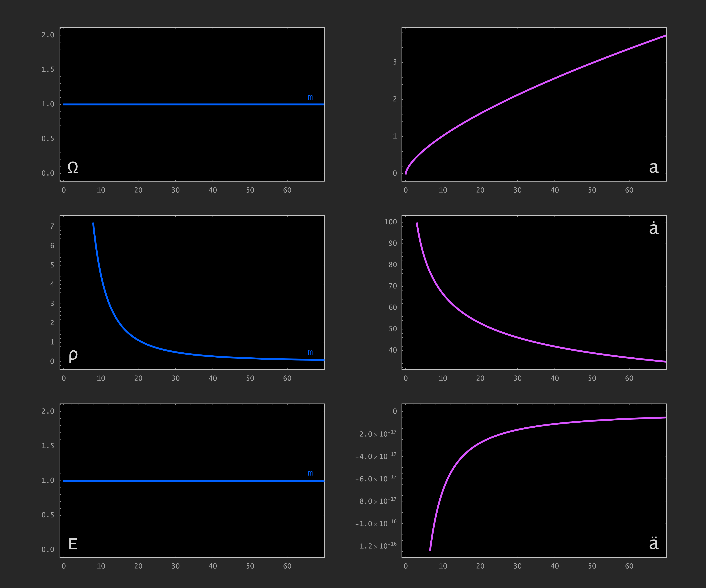This screenshot has width=706, height=588.
Task: Click the ρ symbol in the density plot
Action: [73, 356]
